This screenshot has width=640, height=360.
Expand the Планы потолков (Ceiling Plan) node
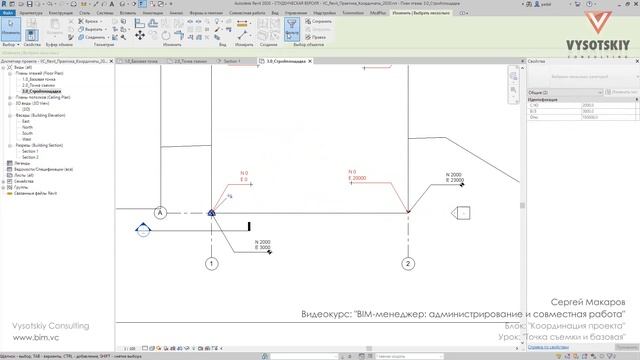10,98
